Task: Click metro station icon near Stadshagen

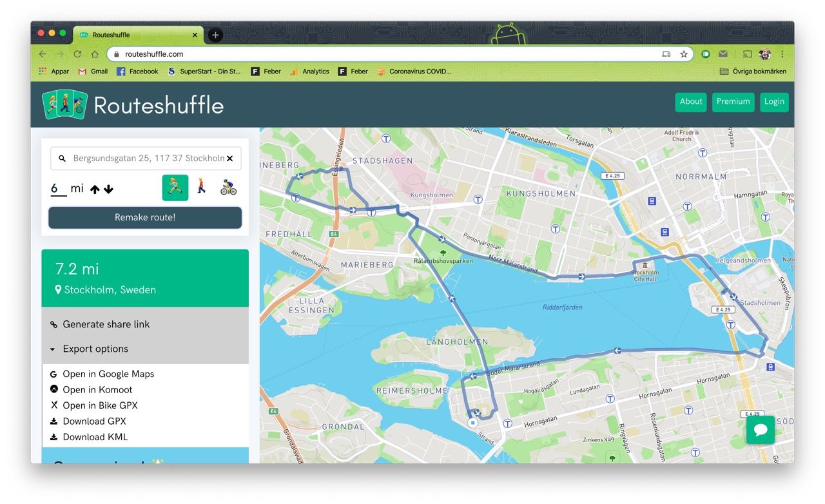Action: click(x=386, y=138)
